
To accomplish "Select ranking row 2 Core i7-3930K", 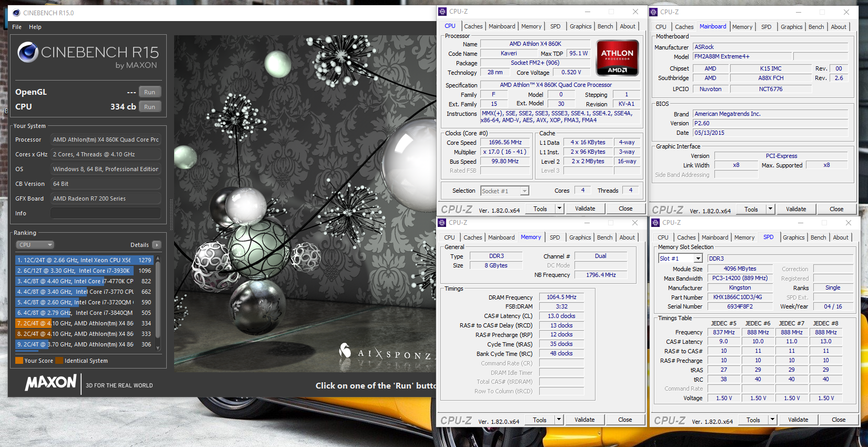I will click(85, 271).
